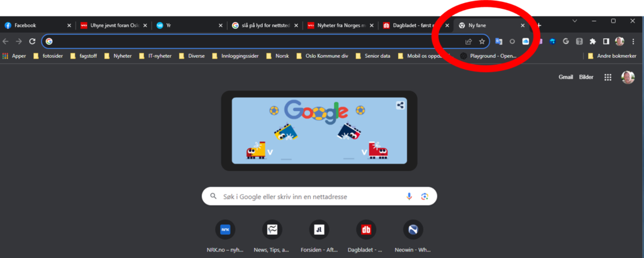Click the grey circle extension icon
The height and width of the screenshot is (258, 644).
click(x=512, y=41)
